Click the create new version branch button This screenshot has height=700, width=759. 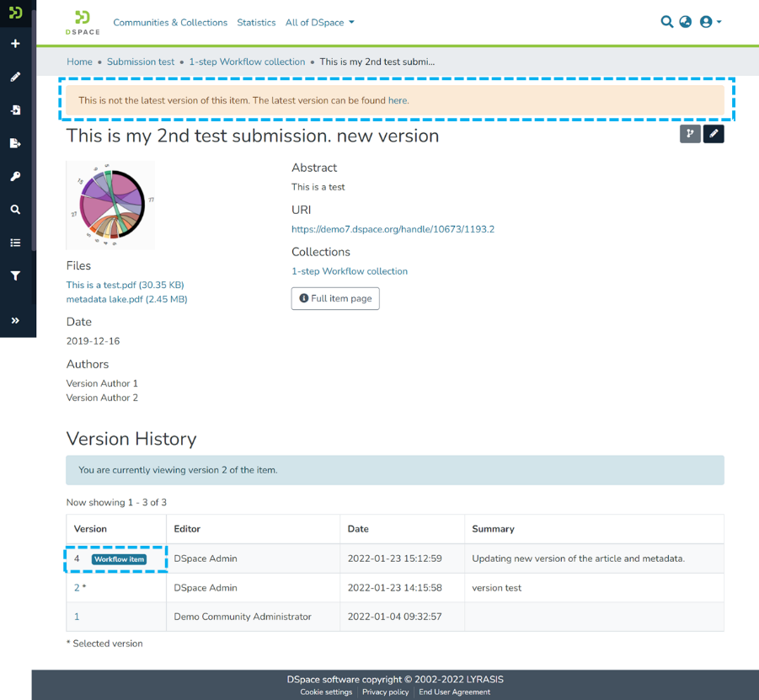[x=690, y=134]
